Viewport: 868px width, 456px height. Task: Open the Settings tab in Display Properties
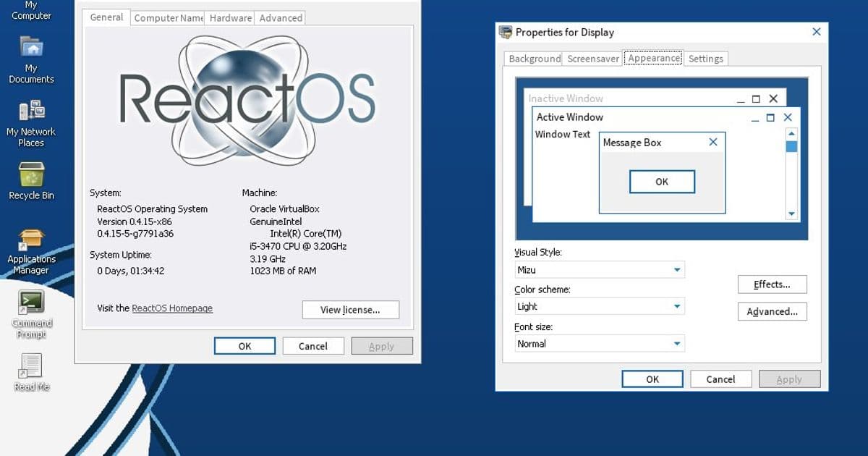coord(705,58)
